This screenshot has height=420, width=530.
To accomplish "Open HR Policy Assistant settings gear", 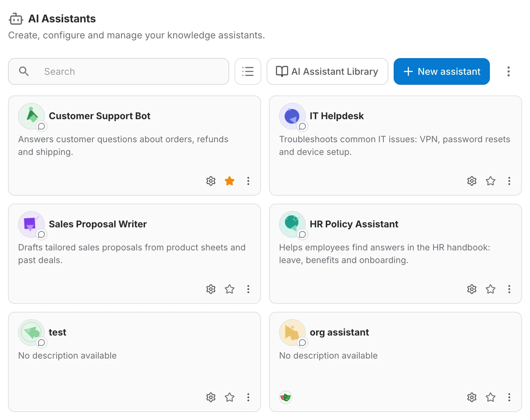I will point(472,289).
